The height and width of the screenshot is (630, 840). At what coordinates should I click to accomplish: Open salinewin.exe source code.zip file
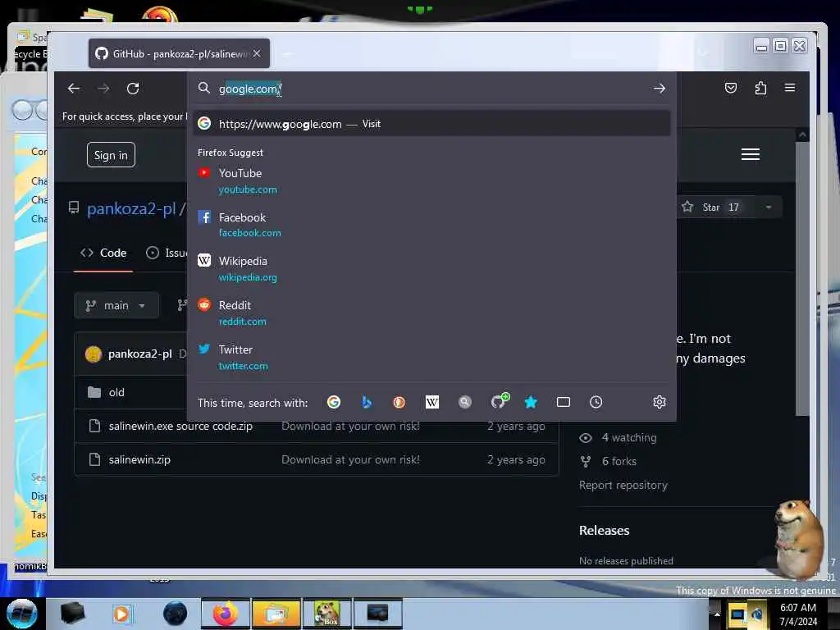pyautogui.click(x=180, y=426)
